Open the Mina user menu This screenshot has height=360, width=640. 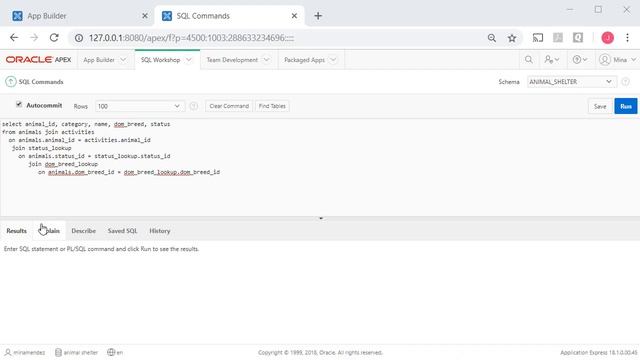click(x=618, y=60)
